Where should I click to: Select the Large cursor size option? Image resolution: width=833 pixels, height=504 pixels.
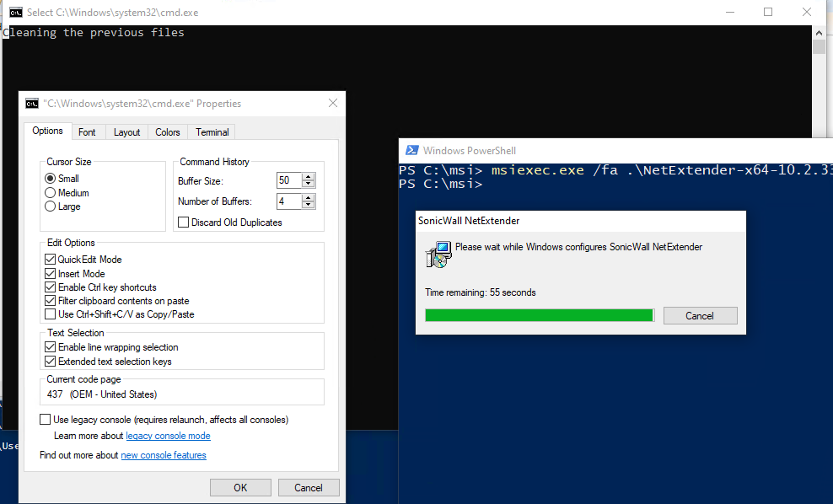(x=51, y=206)
